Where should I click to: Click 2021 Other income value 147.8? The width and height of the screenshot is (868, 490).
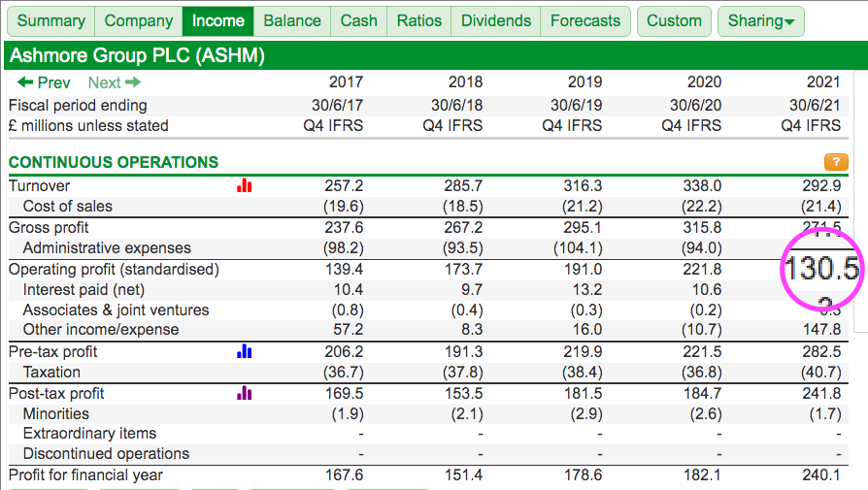point(821,330)
